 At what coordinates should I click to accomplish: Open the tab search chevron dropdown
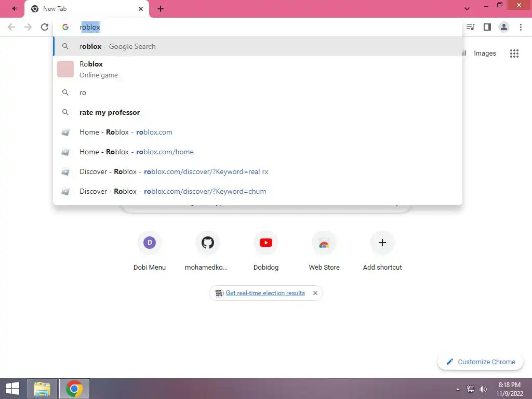pyautogui.click(x=467, y=9)
